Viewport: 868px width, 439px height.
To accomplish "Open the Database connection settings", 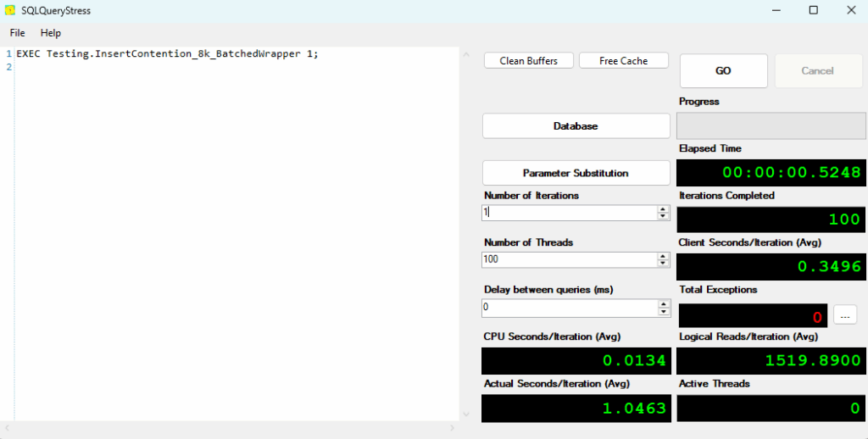I will (x=576, y=126).
